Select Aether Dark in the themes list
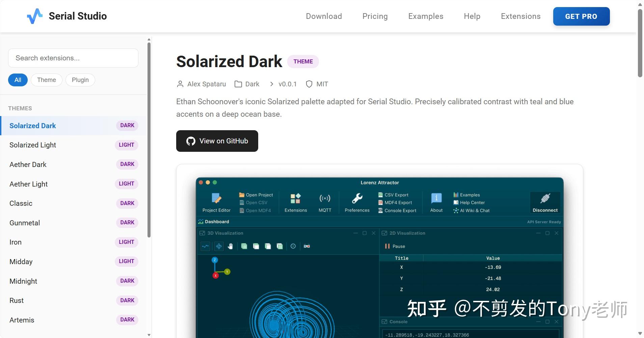Viewport: 644px width, 338px height. tap(74, 165)
